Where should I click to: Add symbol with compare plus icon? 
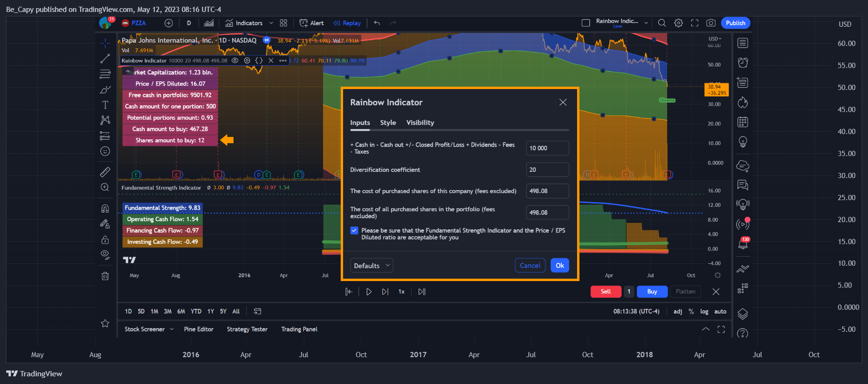click(x=168, y=23)
